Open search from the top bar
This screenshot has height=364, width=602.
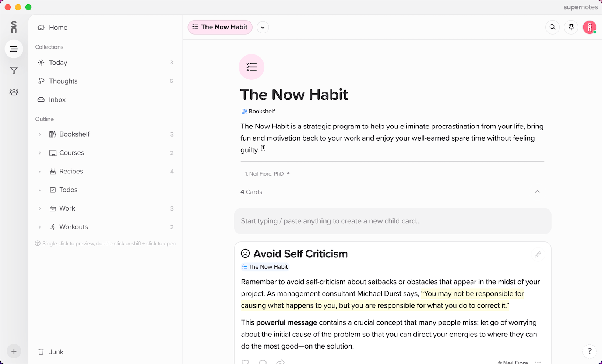552,27
